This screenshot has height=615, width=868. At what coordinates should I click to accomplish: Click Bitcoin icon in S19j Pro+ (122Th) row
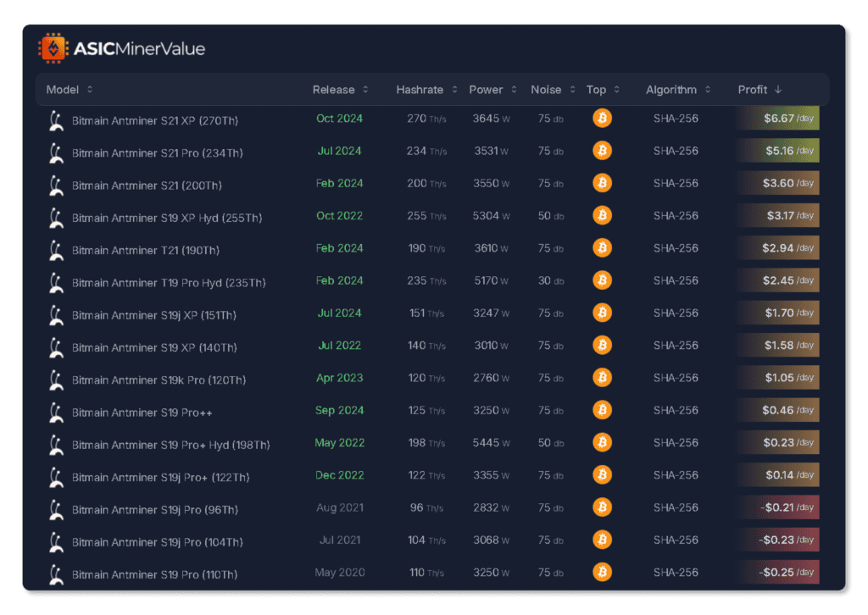pos(603,474)
